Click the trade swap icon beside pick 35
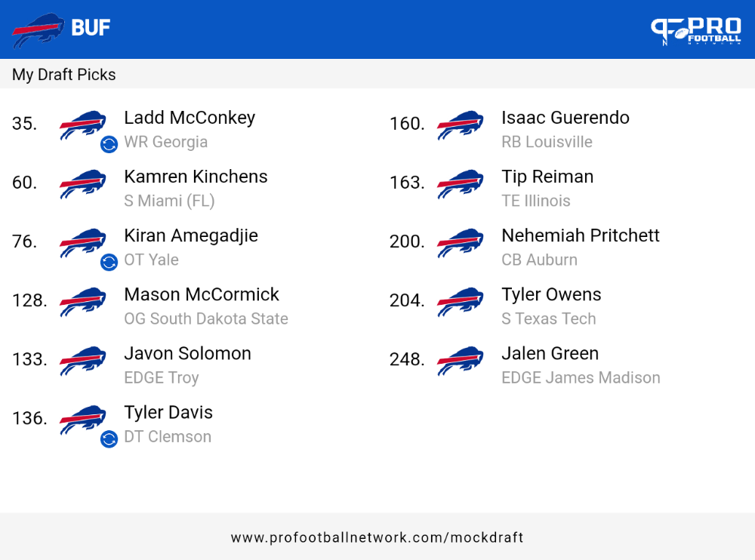Screen dimensions: 755x560 [109, 144]
